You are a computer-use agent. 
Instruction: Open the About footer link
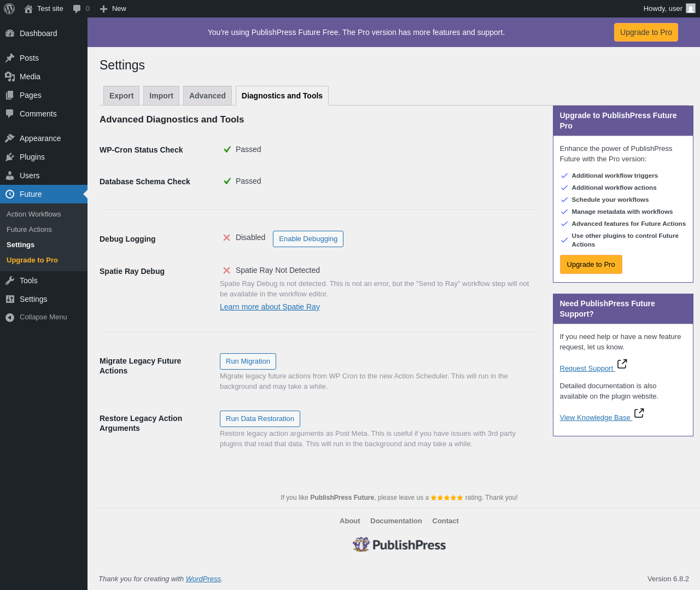[x=350, y=521]
